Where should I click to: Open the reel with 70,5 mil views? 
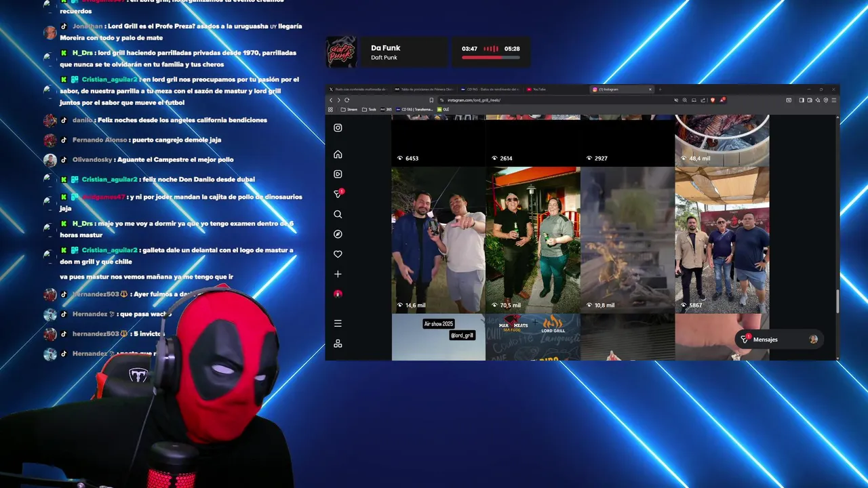coord(533,240)
